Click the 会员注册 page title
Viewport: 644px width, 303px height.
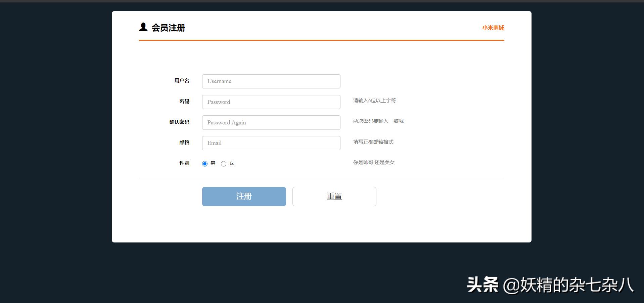click(x=168, y=28)
